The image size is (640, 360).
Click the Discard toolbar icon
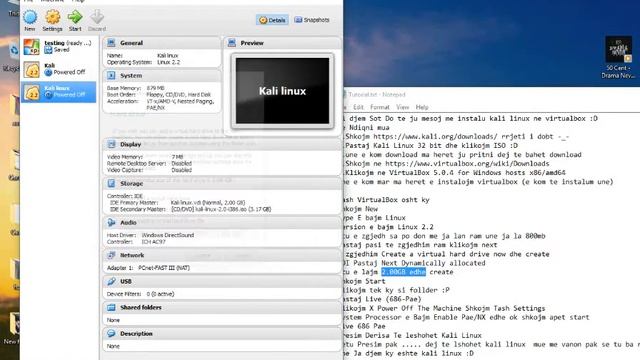coord(97,18)
